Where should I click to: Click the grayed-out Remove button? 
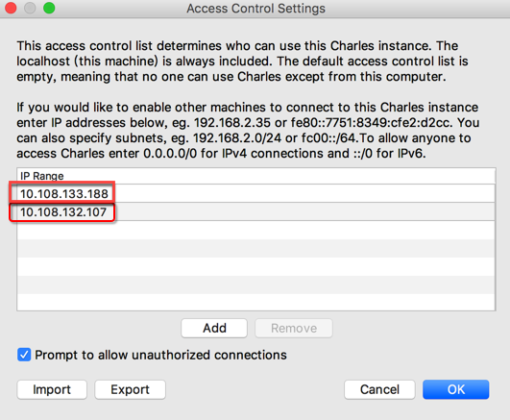pos(294,328)
